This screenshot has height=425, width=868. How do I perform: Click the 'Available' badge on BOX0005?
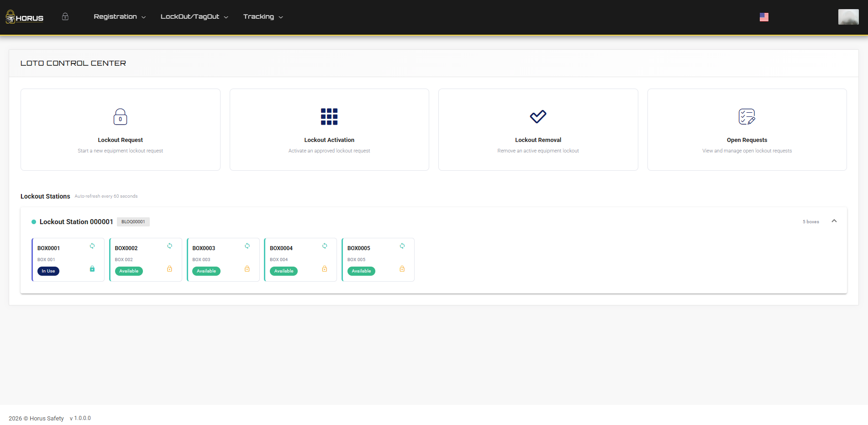tap(361, 271)
